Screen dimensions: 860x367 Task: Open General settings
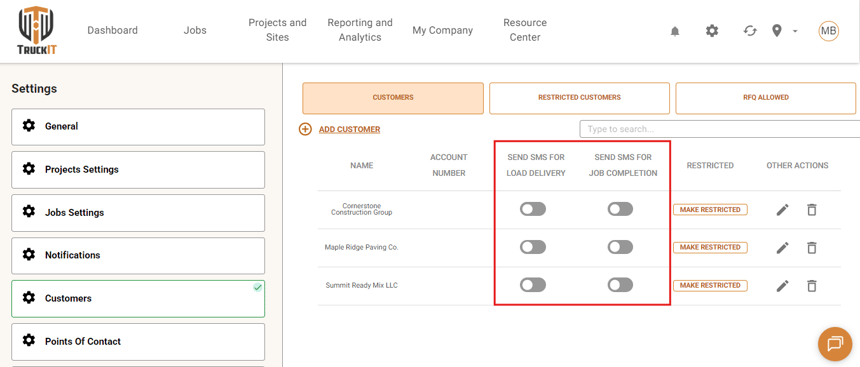coord(138,127)
